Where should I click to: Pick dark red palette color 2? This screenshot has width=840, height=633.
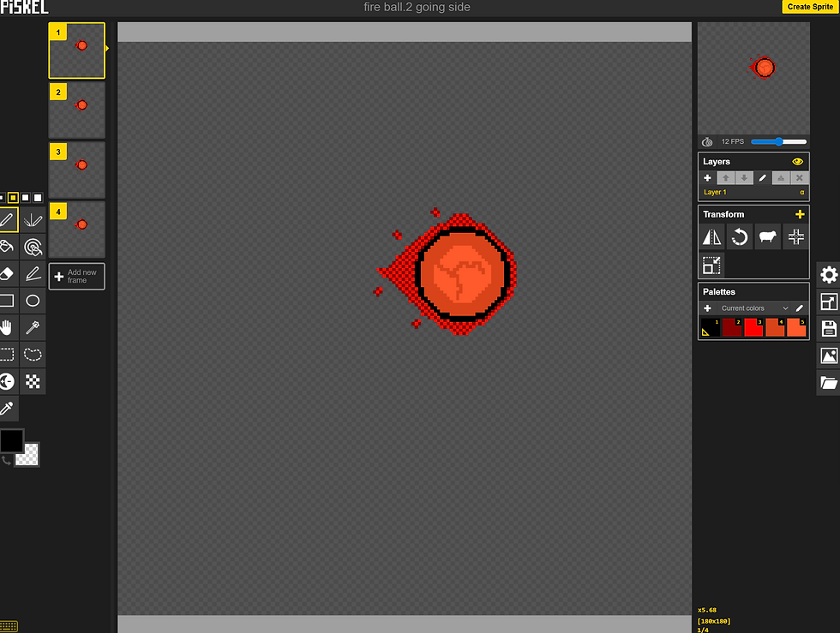(x=732, y=327)
